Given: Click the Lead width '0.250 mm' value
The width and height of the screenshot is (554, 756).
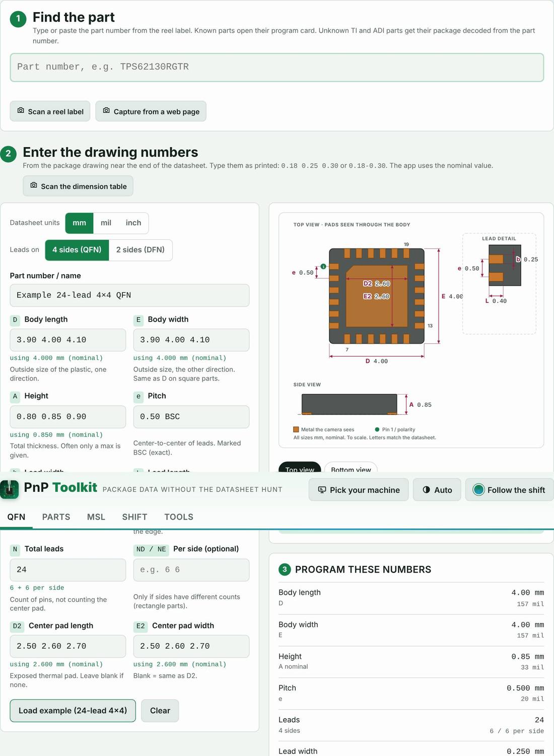Looking at the screenshot, I should [525, 751].
